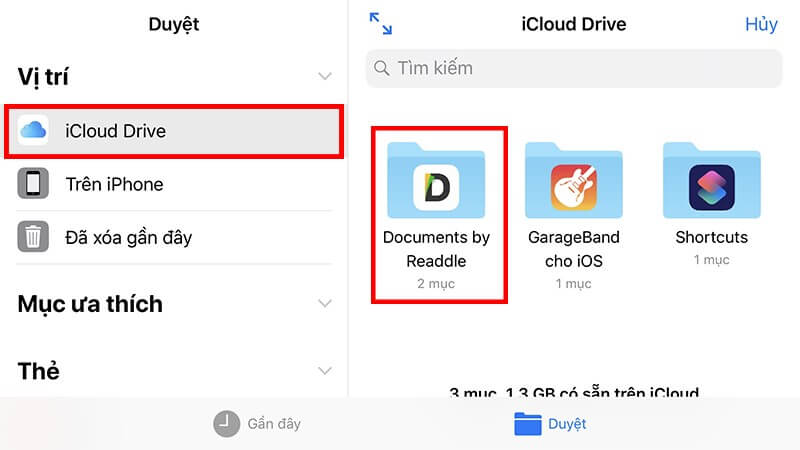
Task: Tap the iCloud Drive cloud icon in sidebar
Action: (x=33, y=131)
